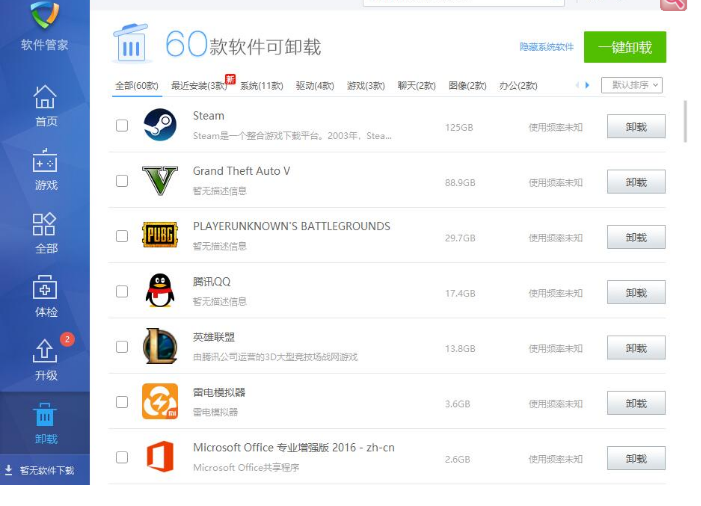This screenshot has width=701, height=506.
Task: Click 卸载 button for Steam
Action: (636, 126)
